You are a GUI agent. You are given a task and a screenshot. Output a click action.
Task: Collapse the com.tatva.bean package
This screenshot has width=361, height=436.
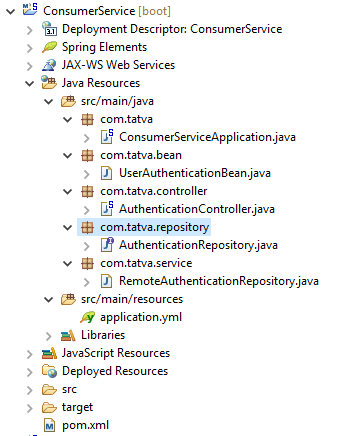click(68, 156)
